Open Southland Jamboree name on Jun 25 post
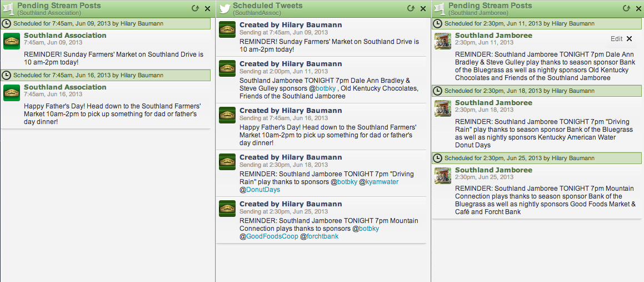The image size is (644, 282). click(x=493, y=170)
